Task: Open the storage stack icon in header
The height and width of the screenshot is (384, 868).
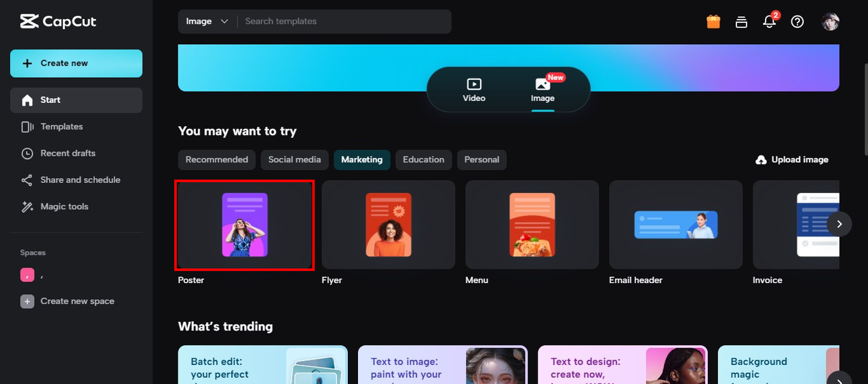Action: 741,22
